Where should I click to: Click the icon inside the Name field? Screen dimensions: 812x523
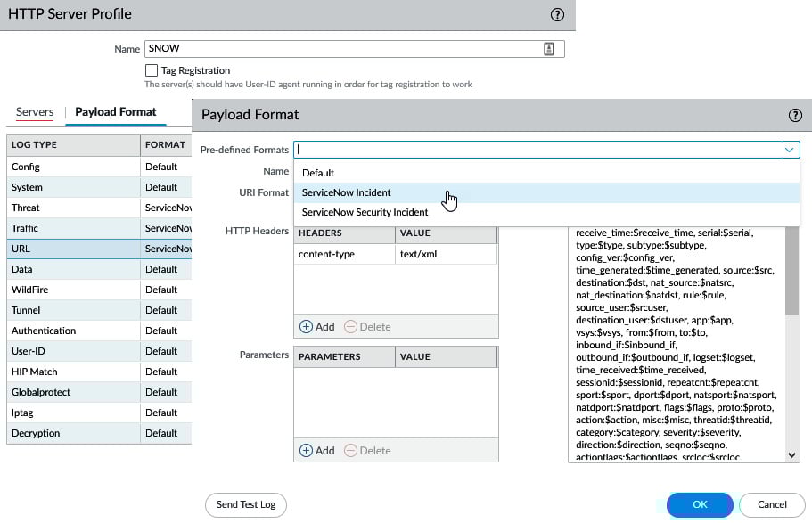(x=549, y=49)
